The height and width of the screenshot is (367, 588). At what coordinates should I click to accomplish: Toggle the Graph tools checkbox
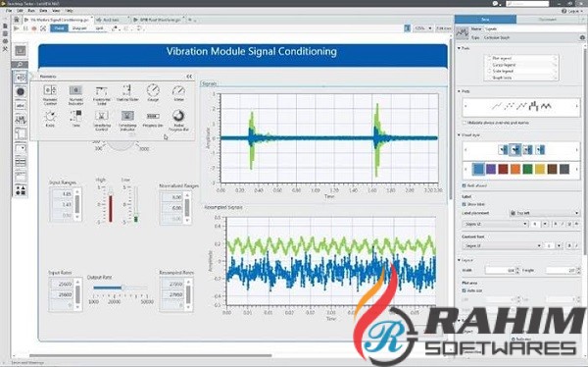click(489, 78)
